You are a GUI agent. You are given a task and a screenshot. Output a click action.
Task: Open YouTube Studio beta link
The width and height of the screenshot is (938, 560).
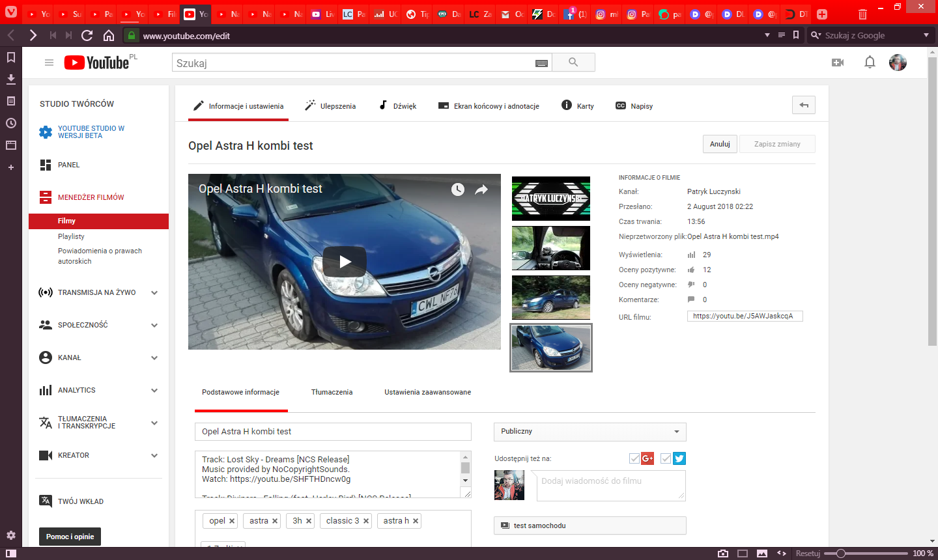point(91,132)
